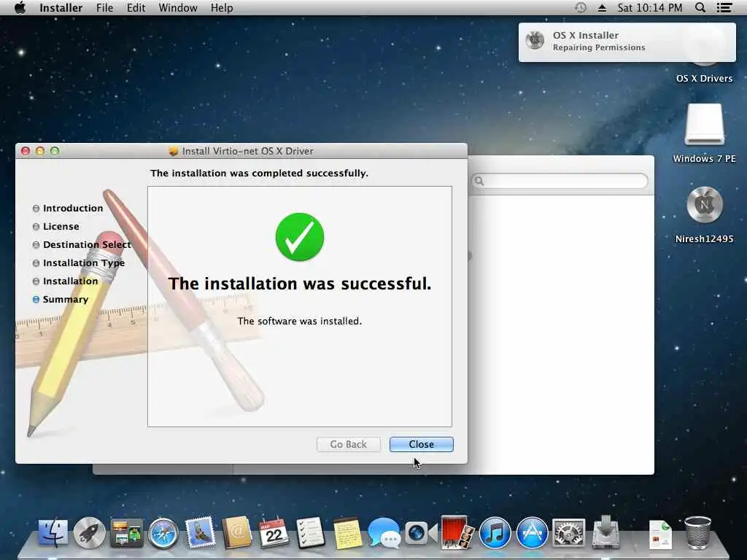
Task: Close installer window with red button
Action: pyautogui.click(x=26, y=151)
